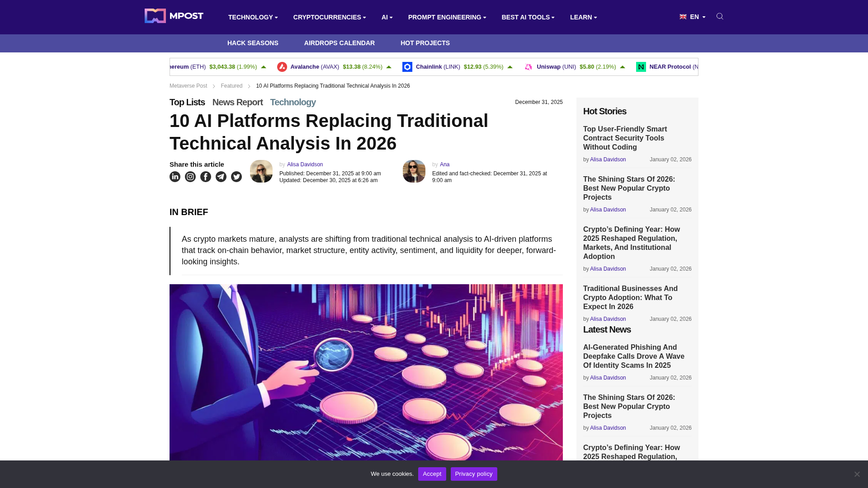The image size is (868, 488).
Task: Open the Hack Seasons menu item
Action: [x=253, y=43]
